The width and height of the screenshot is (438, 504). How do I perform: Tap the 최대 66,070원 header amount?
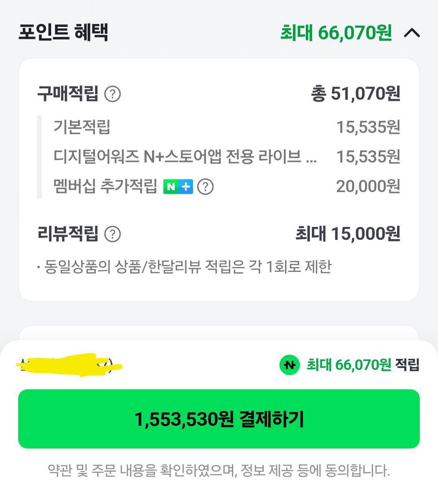coord(336,32)
